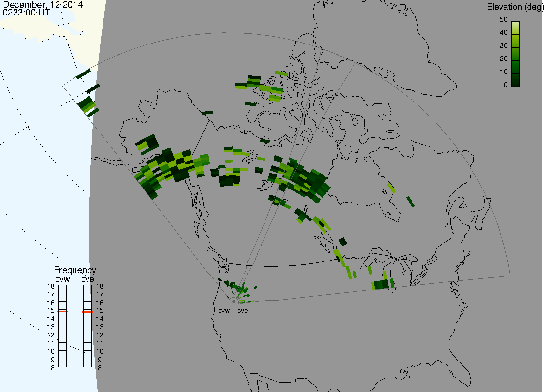
Task: Click the Elevation (deg) legend title
Action: [x=515, y=7]
